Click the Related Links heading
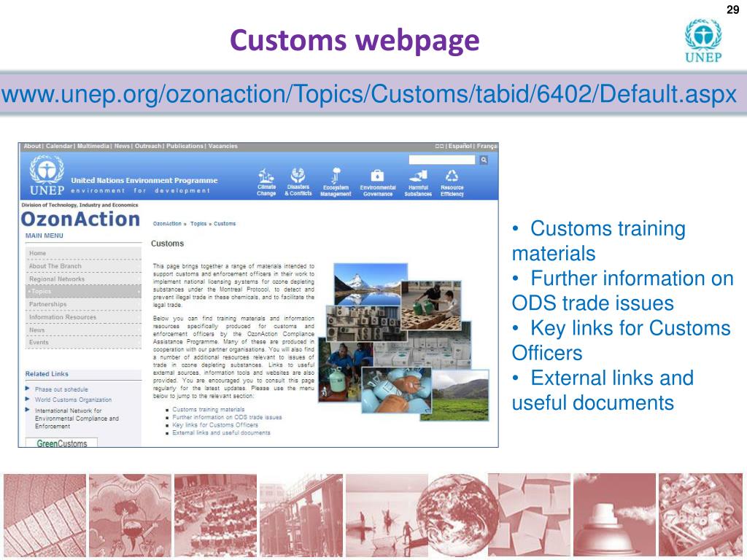The height and width of the screenshot is (560, 747). click(x=47, y=374)
